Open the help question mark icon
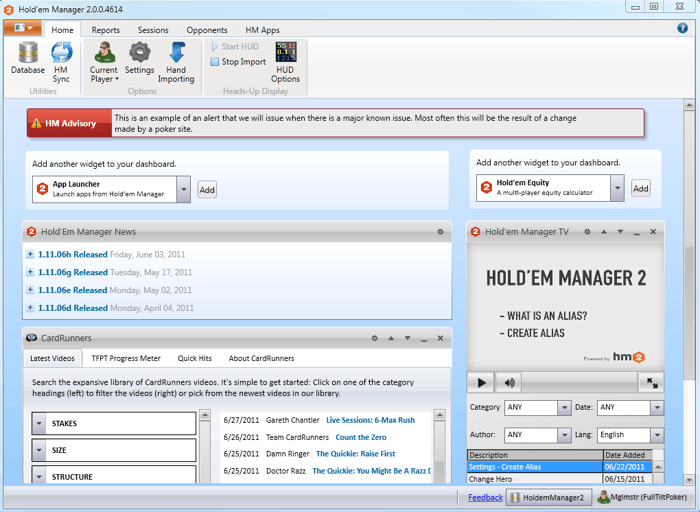Image resolution: width=700 pixels, height=512 pixels. pyautogui.click(x=682, y=28)
